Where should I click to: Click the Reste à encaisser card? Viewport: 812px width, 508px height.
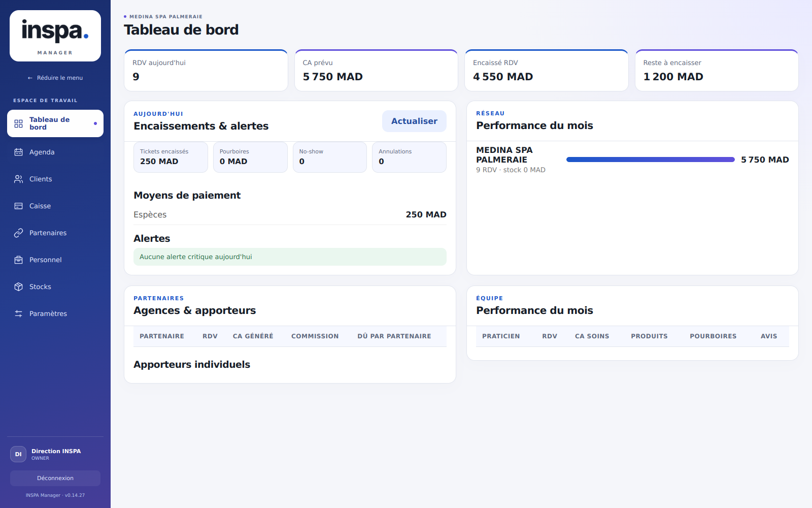[x=717, y=71]
